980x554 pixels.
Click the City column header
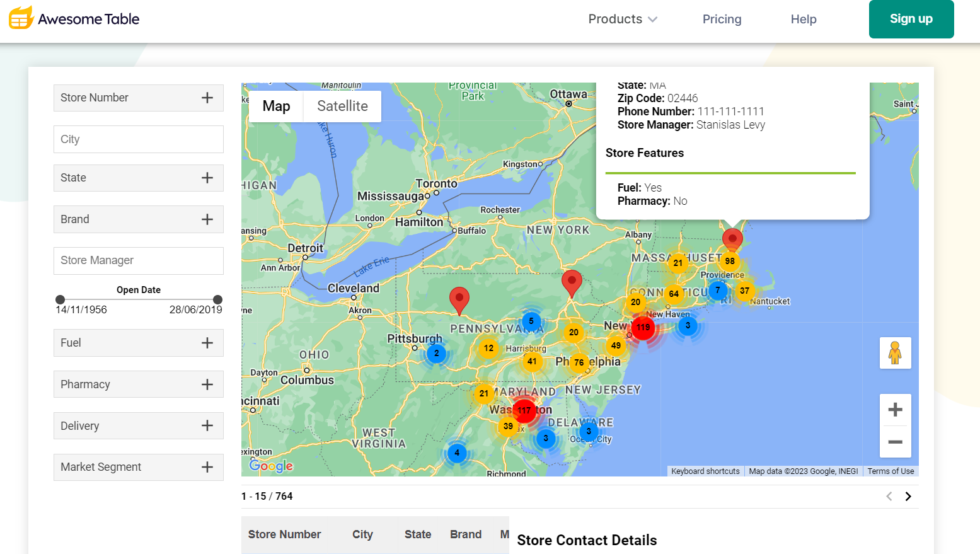362,534
